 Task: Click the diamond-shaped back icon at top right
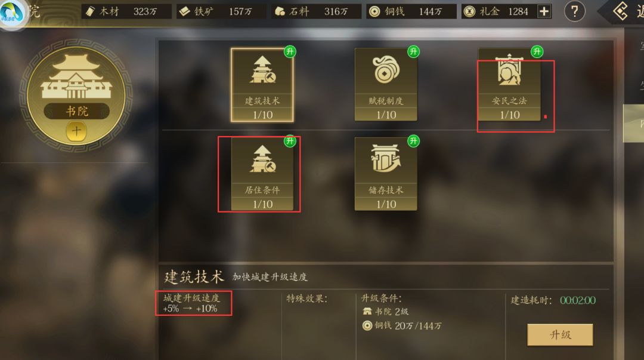[620, 11]
